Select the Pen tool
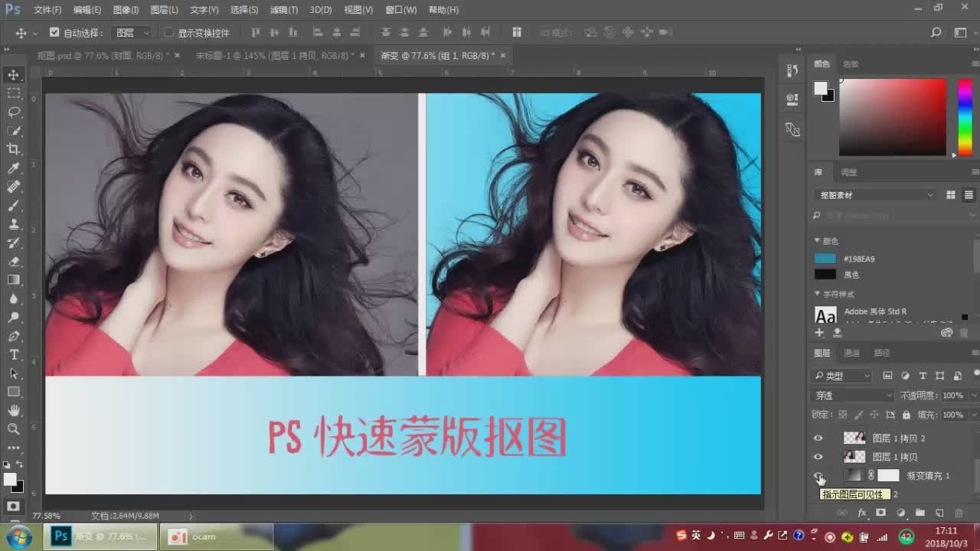Viewport: 980px width, 551px height. (14, 336)
